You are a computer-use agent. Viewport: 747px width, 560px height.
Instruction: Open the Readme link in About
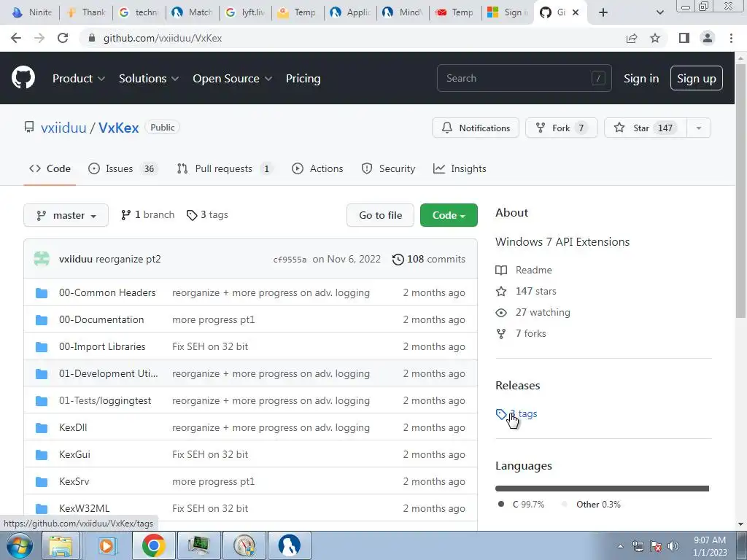point(524,270)
